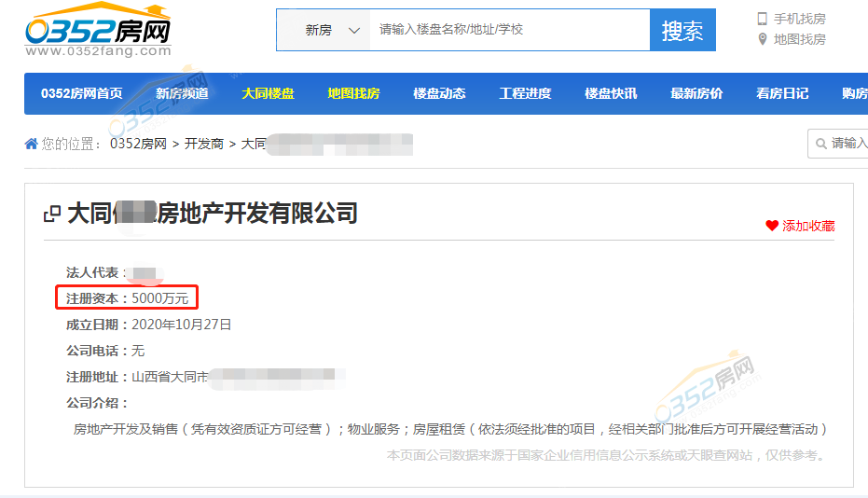The height and width of the screenshot is (498, 868).
Task: Go to 0352房网首页 nav item
Action: (81, 93)
